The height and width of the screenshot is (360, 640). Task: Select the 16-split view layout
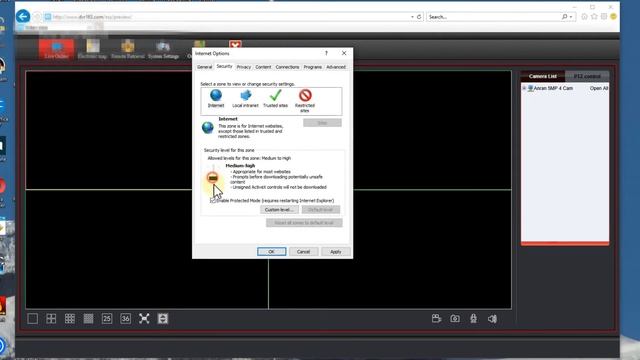pos(88,319)
